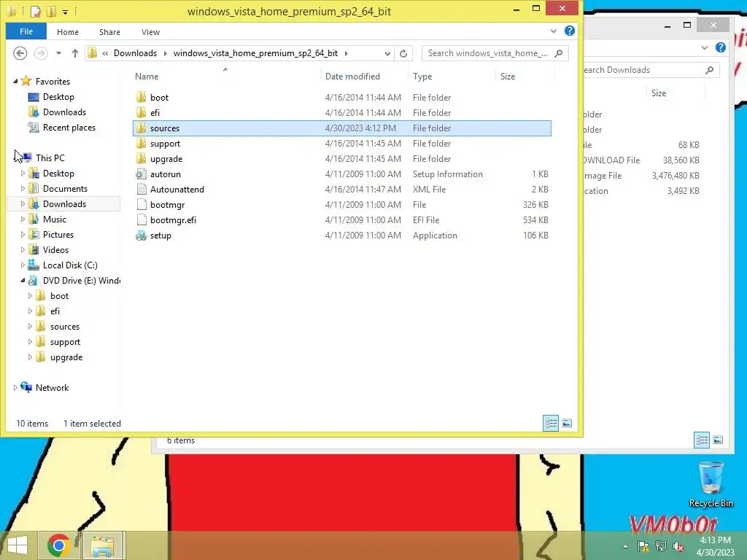This screenshot has height=560, width=747.
Task: Open the Share ribbon tab
Action: pos(109,32)
